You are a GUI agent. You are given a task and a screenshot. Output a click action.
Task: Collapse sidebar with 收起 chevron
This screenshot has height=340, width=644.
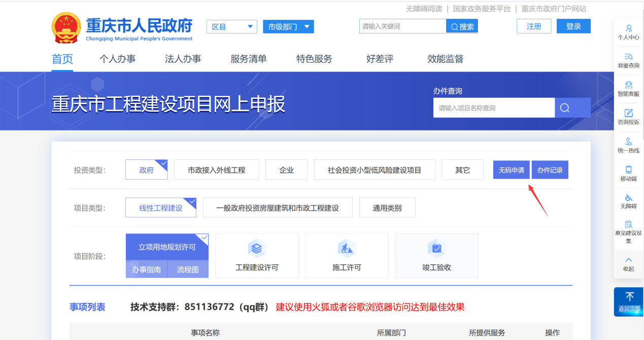pyautogui.click(x=628, y=264)
